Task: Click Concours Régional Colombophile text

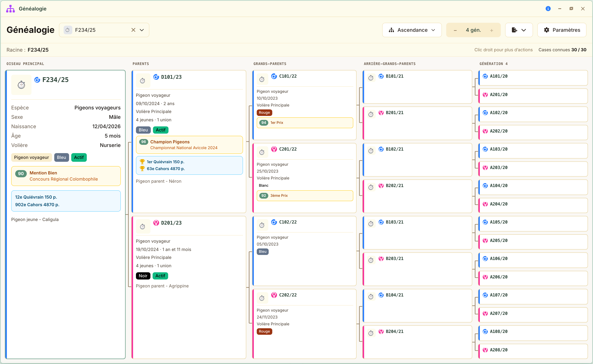Action: [64, 179]
